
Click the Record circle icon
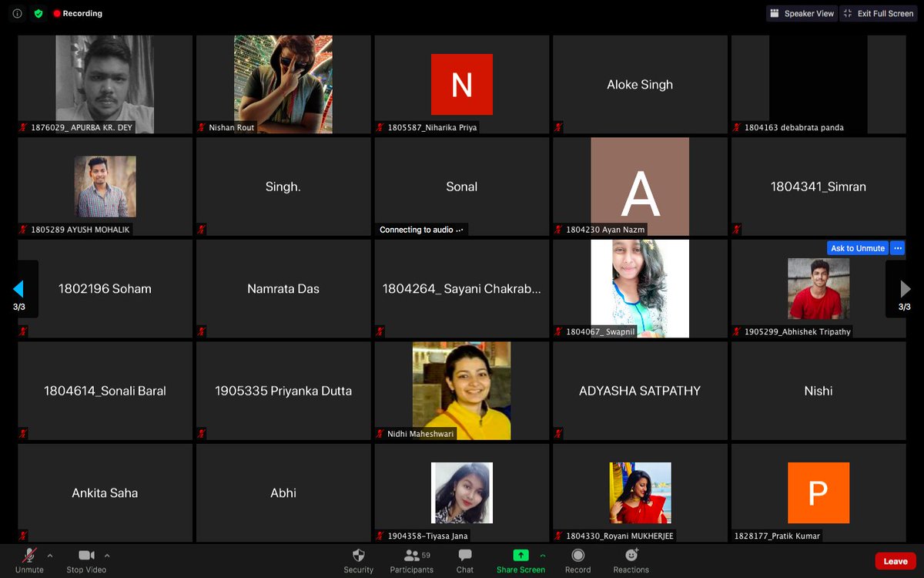[x=577, y=556]
